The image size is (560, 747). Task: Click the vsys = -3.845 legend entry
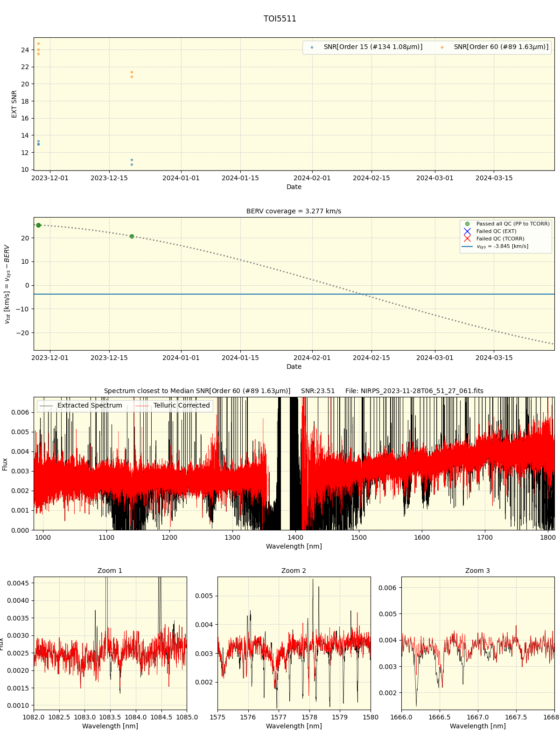click(496, 246)
